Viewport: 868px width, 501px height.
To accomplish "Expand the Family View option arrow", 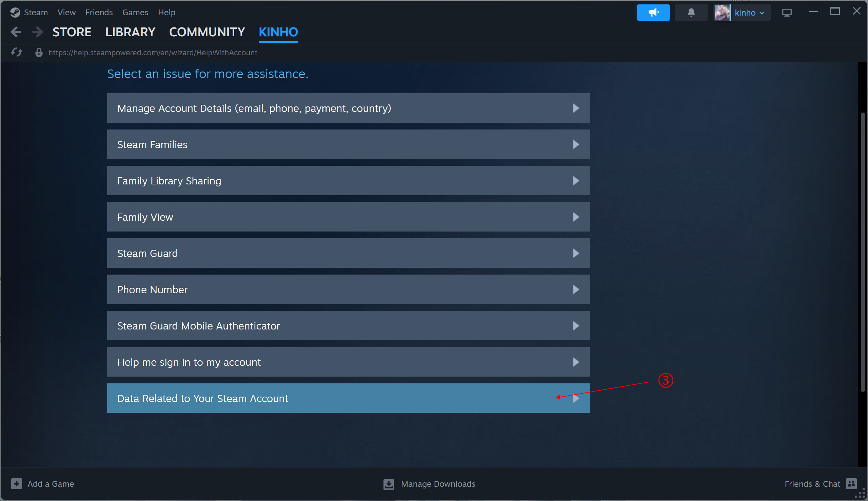I will point(576,217).
